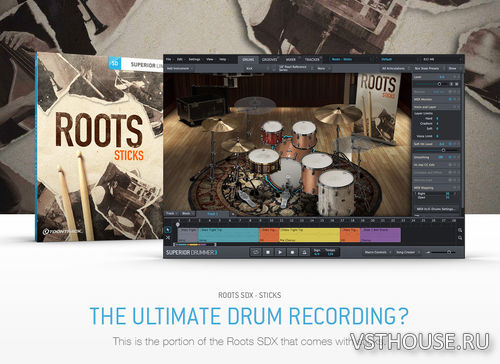Open the Macro Controls panel

378,252
